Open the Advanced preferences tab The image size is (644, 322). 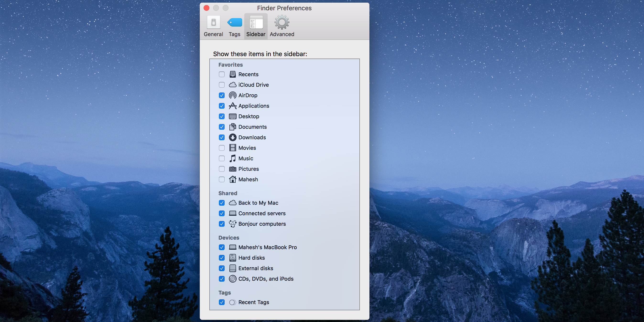tap(282, 26)
